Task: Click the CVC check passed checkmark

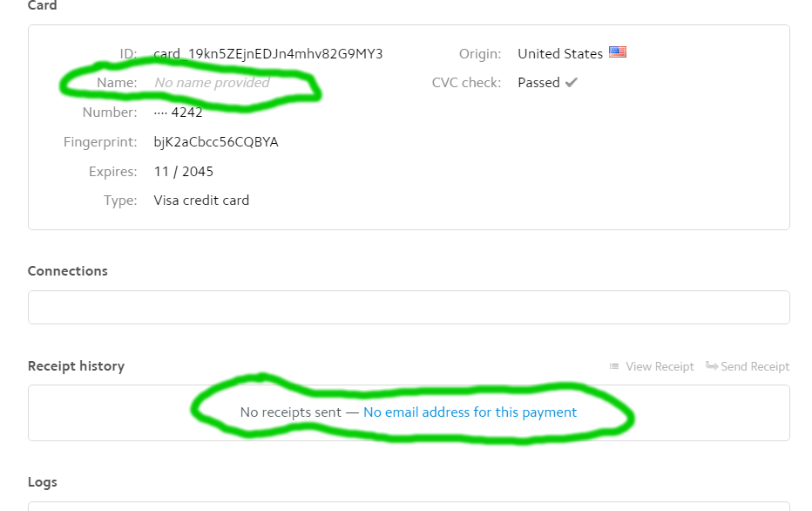Action: coord(572,82)
